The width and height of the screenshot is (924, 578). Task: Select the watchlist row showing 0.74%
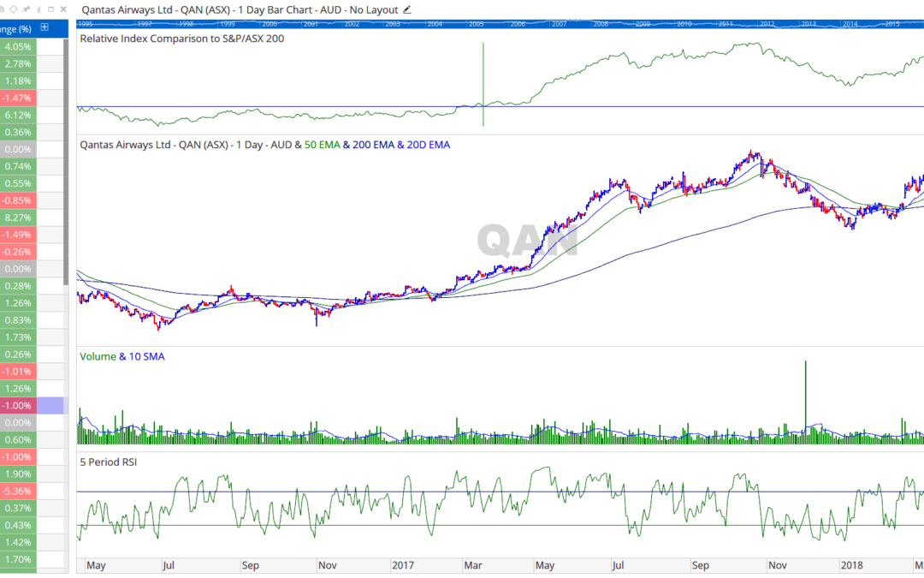click(x=32, y=166)
